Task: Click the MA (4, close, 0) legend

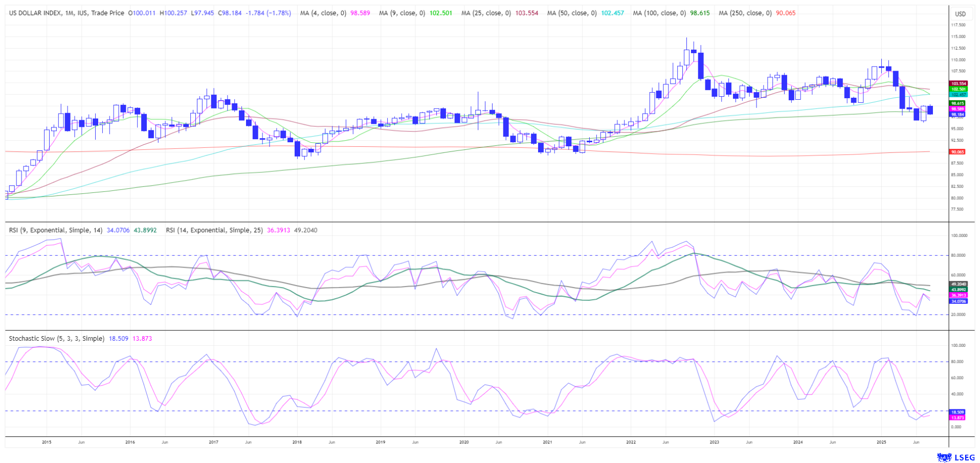Action: click(323, 13)
